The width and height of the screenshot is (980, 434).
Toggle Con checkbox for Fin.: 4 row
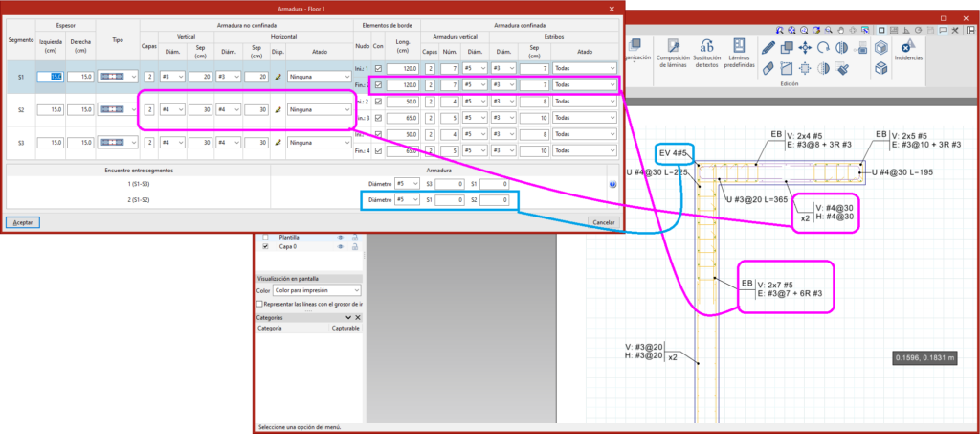click(x=378, y=150)
